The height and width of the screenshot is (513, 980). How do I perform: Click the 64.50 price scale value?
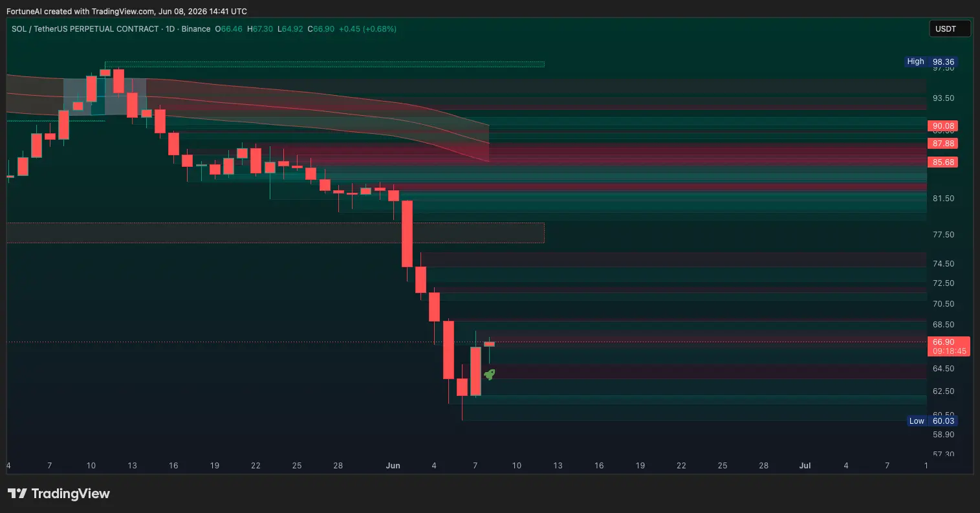pos(943,369)
